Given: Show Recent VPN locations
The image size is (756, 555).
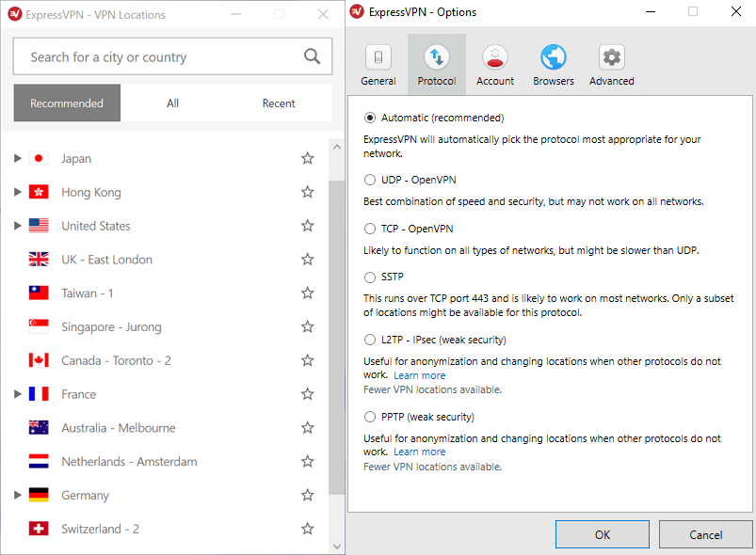Looking at the screenshot, I should (279, 103).
